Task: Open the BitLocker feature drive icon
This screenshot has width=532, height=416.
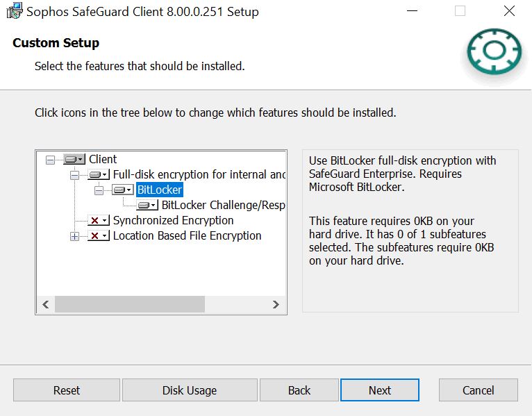Action: coord(123,190)
